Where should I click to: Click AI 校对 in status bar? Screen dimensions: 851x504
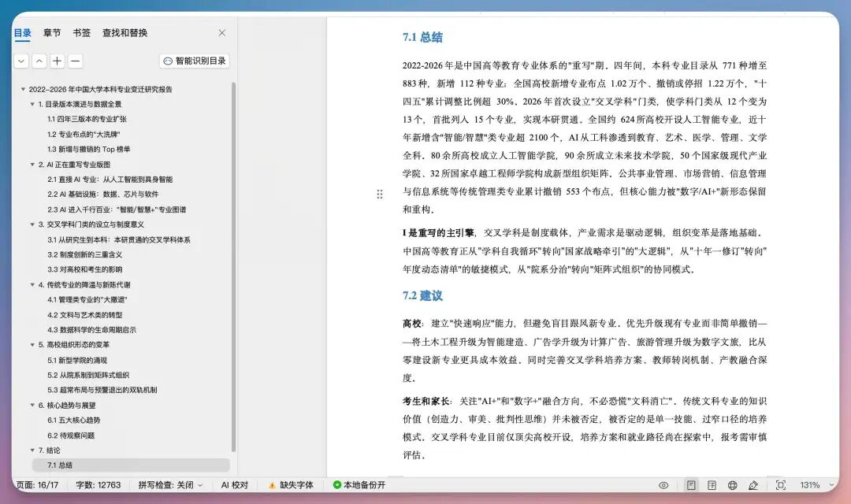click(235, 485)
